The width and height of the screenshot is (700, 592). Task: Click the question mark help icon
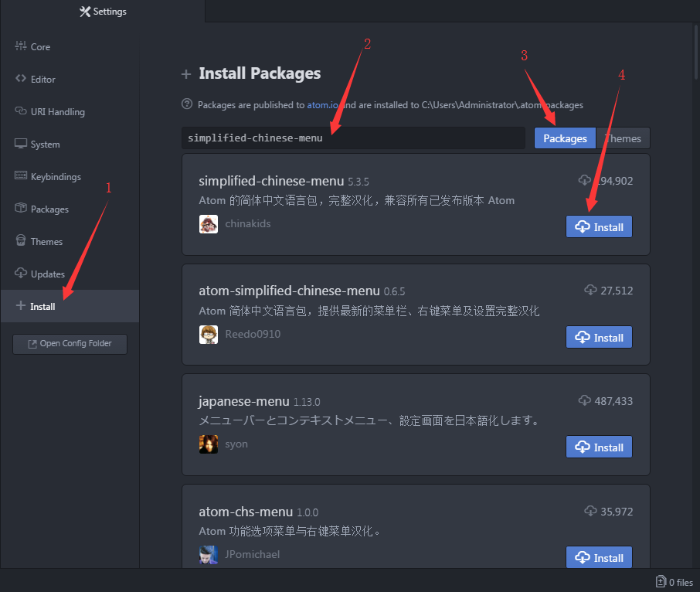pyautogui.click(x=187, y=104)
